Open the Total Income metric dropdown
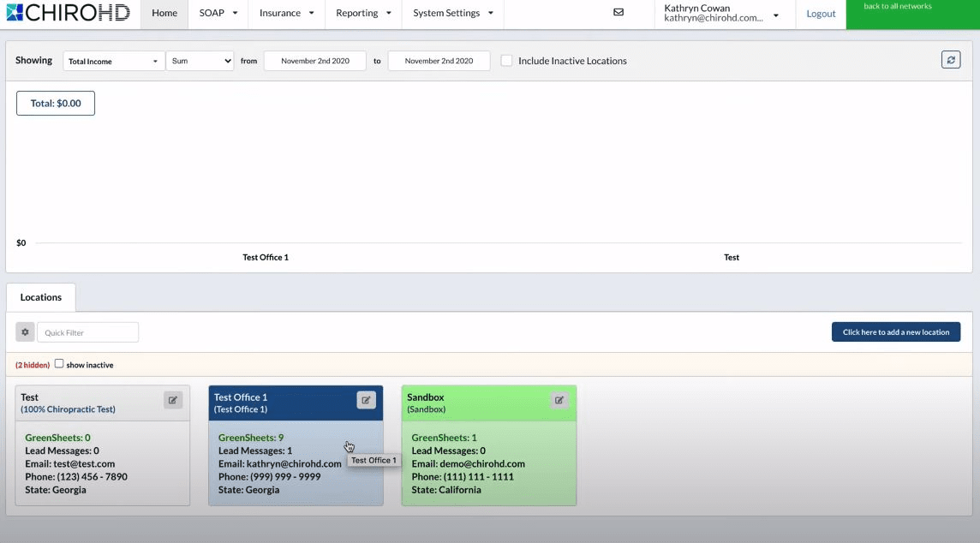Viewport: 980px width, 543px height. pyautogui.click(x=113, y=61)
